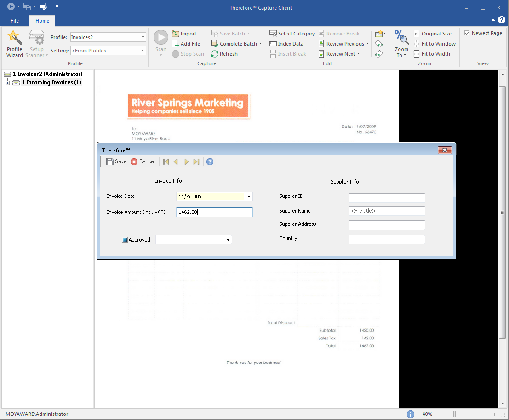Open the Profile Invoices2 dropdown

click(x=143, y=37)
